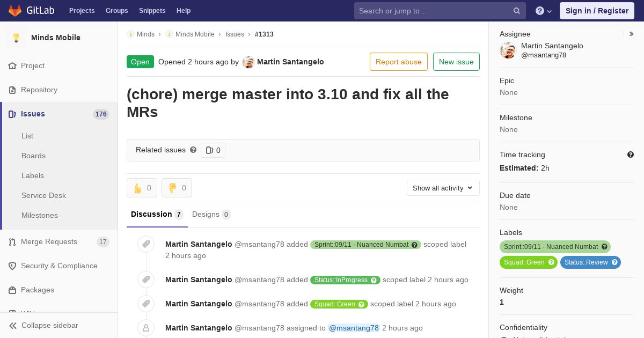This screenshot has width=644, height=338.
Task: Give a thumbs up reaction
Action: tap(142, 188)
